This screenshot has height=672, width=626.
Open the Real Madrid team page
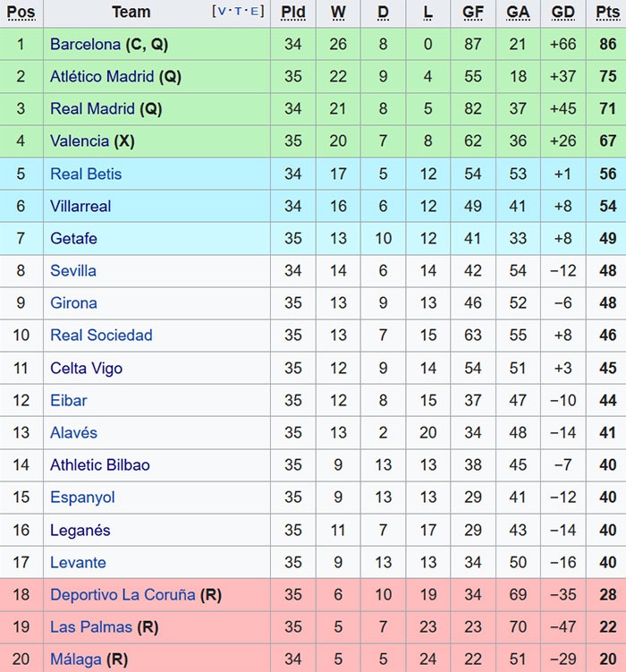pyautogui.click(x=92, y=108)
